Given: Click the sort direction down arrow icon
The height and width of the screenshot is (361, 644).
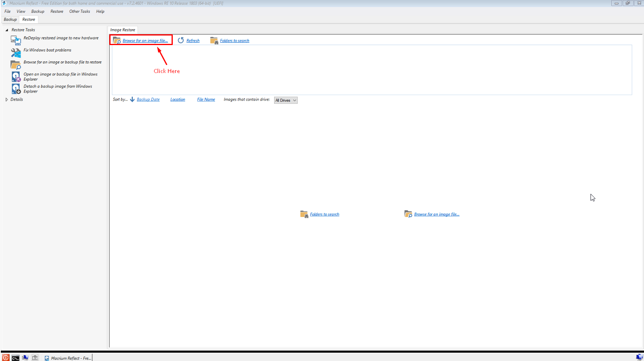Looking at the screenshot, I should (x=132, y=99).
